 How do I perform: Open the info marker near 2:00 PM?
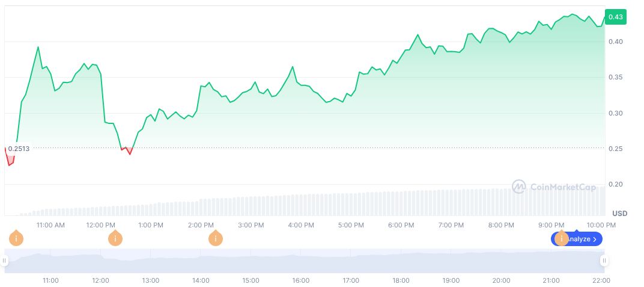pyautogui.click(x=215, y=239)
